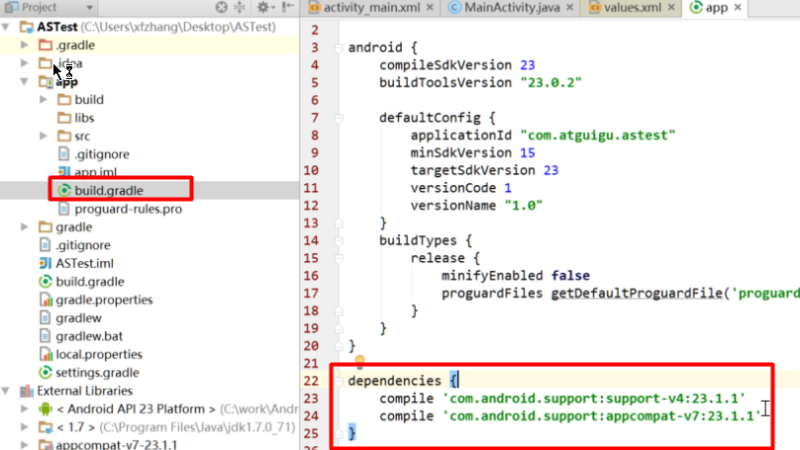This screenshot has height=450, width=800.
Task: Click the lightbulb intention icon in the gutter
Action: [360, 362]
